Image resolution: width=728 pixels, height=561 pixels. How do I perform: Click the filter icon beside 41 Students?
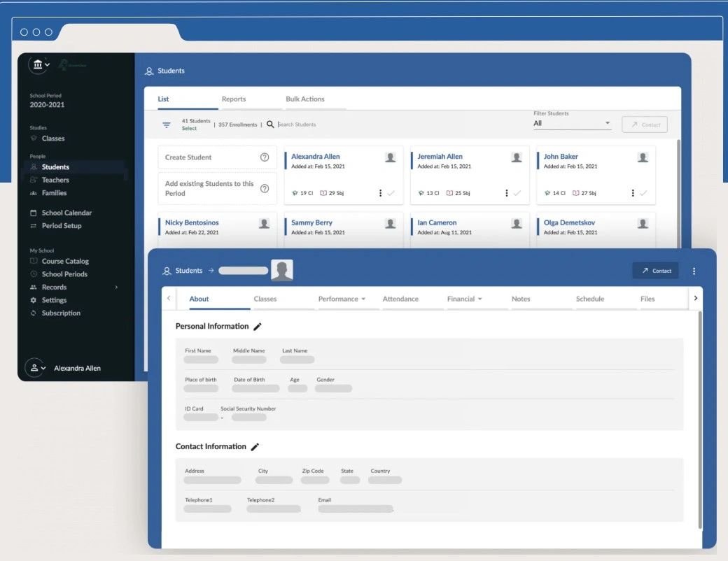167,125
